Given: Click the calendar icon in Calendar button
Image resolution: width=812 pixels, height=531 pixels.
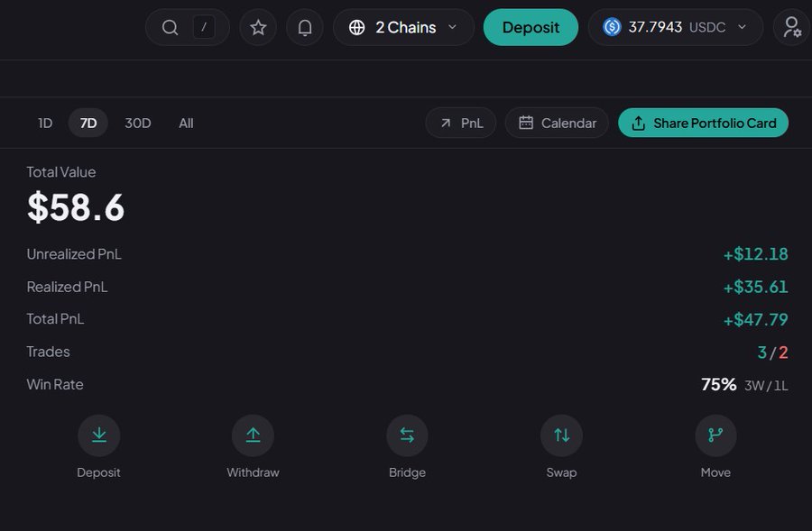Looking at the screenshot, I should click(526, 123).
